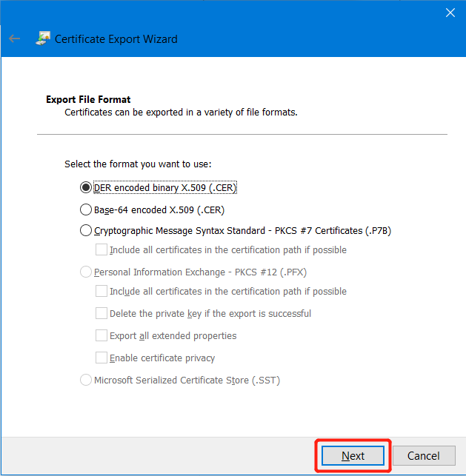Enable Export all extended properties
Image resolution: width=466 pixels, height=476 pixels.
[101, 335]
